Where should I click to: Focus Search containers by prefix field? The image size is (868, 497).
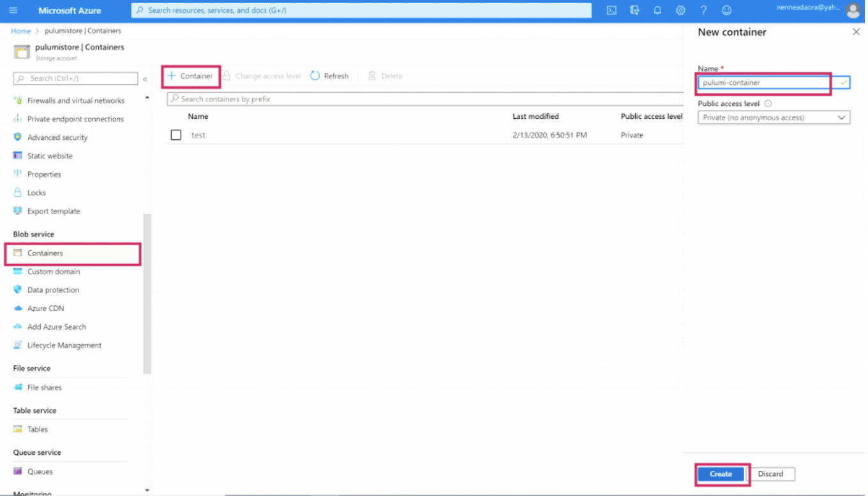click(426, 100)
